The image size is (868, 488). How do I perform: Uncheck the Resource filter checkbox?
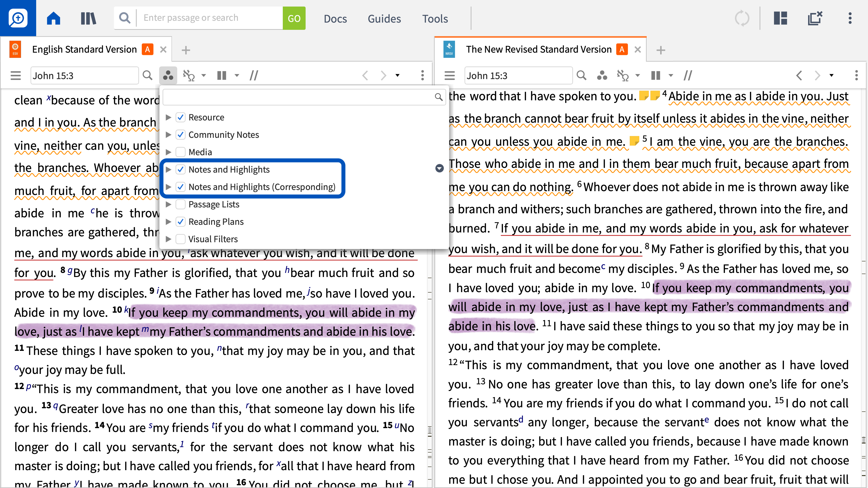(x=181, y=117)
